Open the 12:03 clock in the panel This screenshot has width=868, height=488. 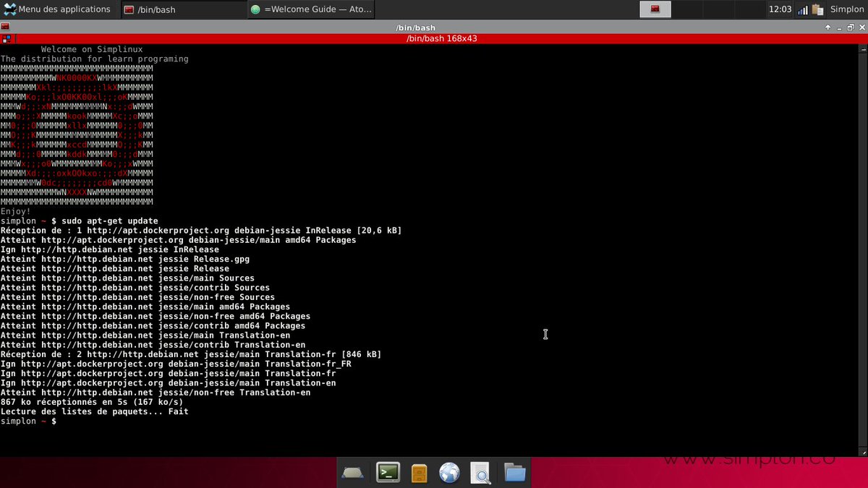tap(780, 9)
